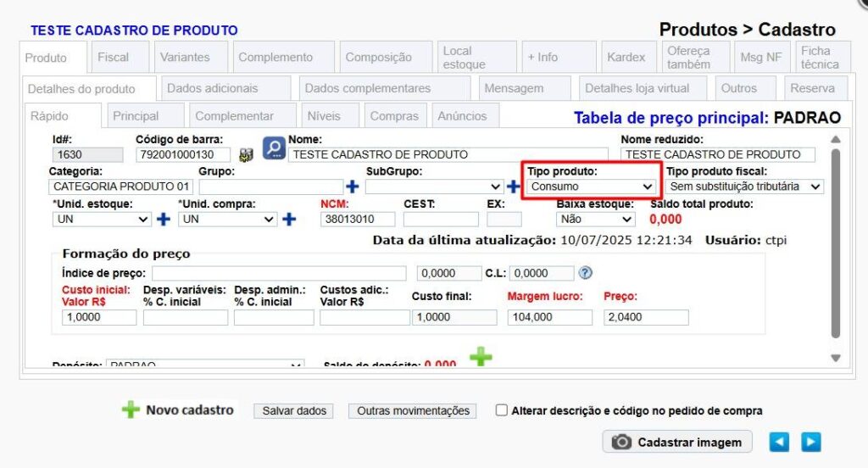Open the Tipo produto dropdown
This screenshot has width=868, height=468.
tap(592, 187)
